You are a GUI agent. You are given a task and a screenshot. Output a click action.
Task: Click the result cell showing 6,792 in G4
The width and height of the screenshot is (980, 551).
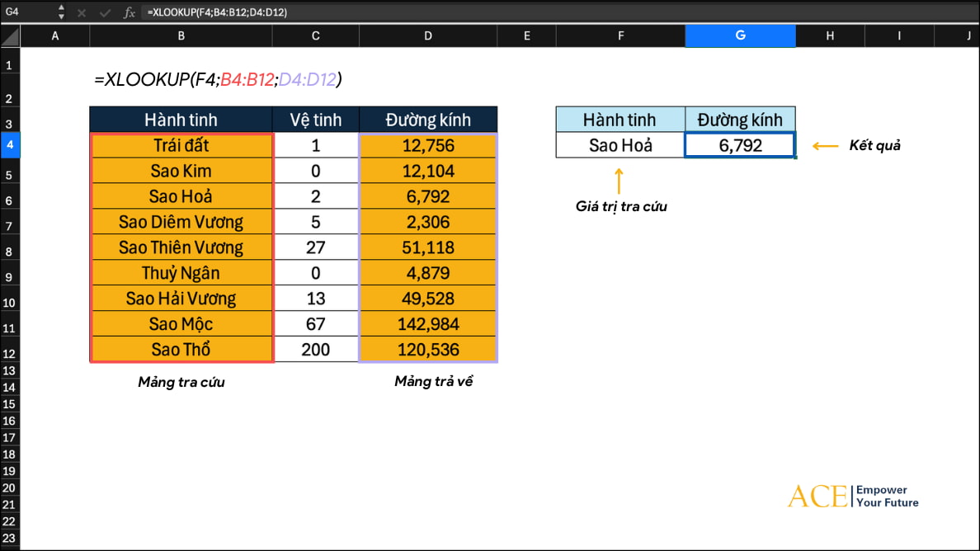[x=740, y=145]
